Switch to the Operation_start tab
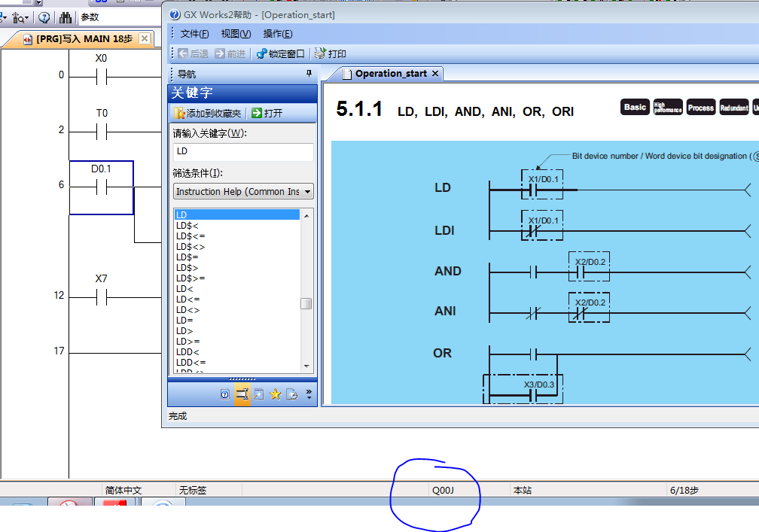This screenshot has width=759, height=532. 390,74
